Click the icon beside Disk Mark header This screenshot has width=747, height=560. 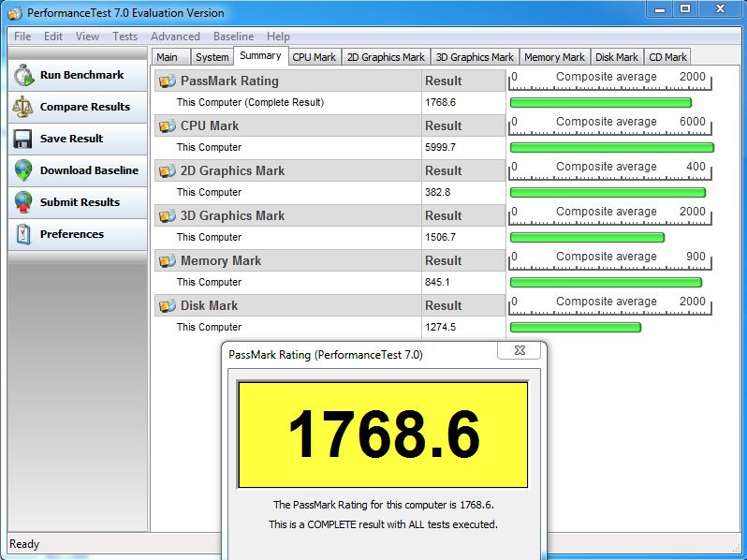coord(168,306)
